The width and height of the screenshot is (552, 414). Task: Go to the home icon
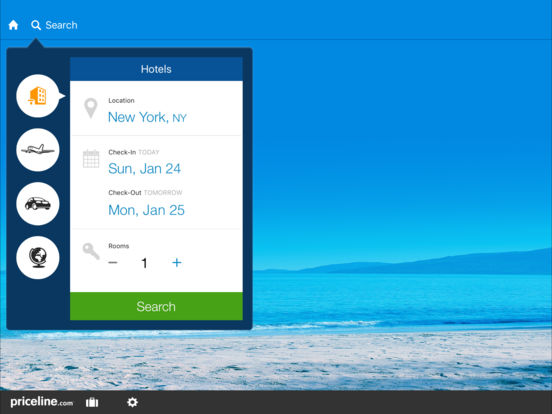coord(13,25)
